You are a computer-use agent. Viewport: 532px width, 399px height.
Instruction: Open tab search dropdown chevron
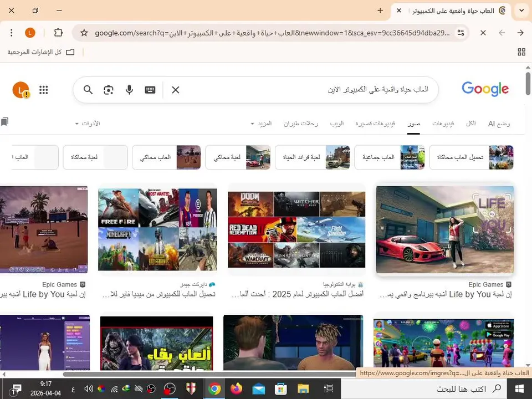coord(521,11)
